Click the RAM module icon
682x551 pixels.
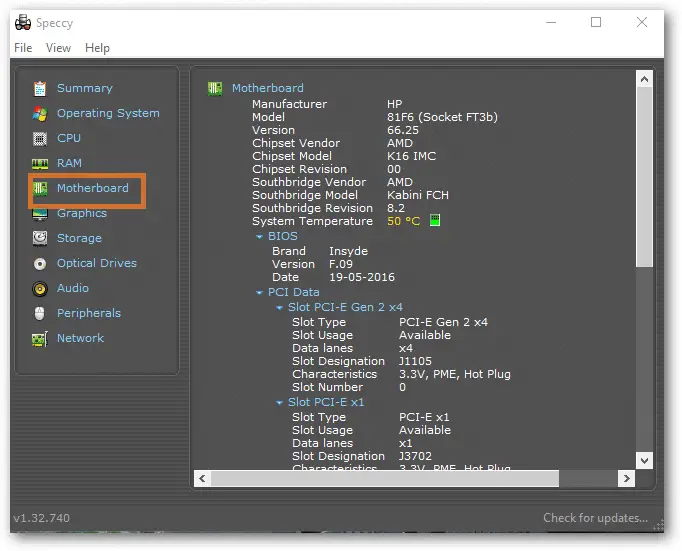(x=40, y=164)
